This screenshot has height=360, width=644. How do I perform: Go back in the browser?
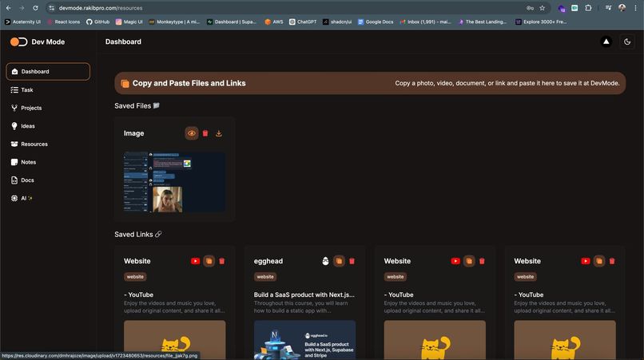coord(9,8)
